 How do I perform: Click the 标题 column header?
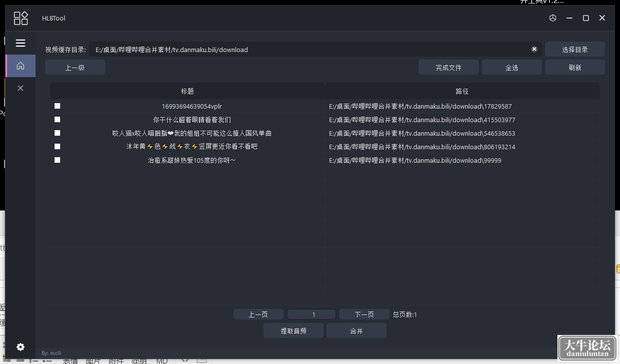point(188,91)
